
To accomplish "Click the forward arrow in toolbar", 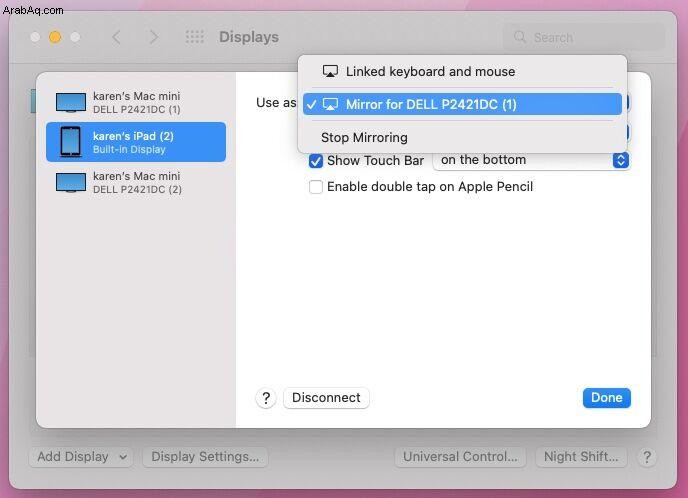I will (x=153, y=37).
